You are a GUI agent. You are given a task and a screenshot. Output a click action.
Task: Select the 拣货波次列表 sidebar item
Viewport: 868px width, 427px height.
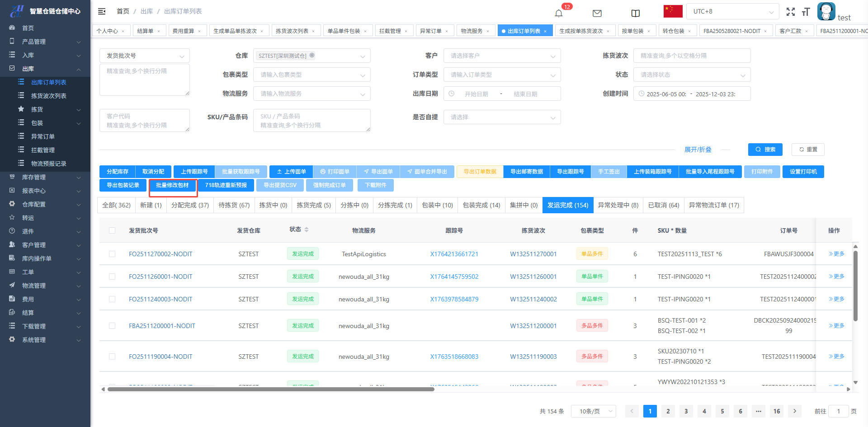(48, 96)
